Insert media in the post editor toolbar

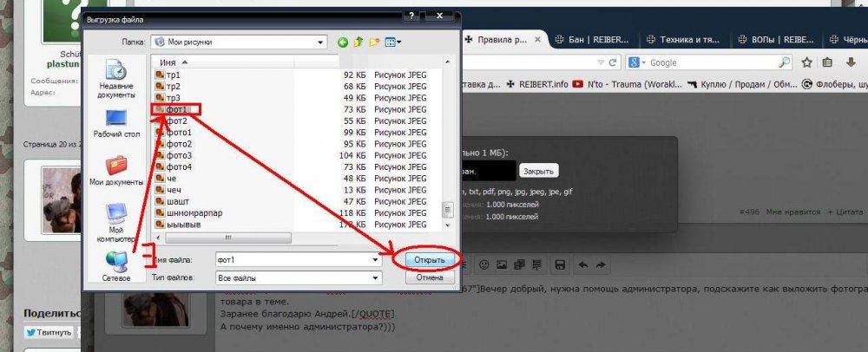519,264
